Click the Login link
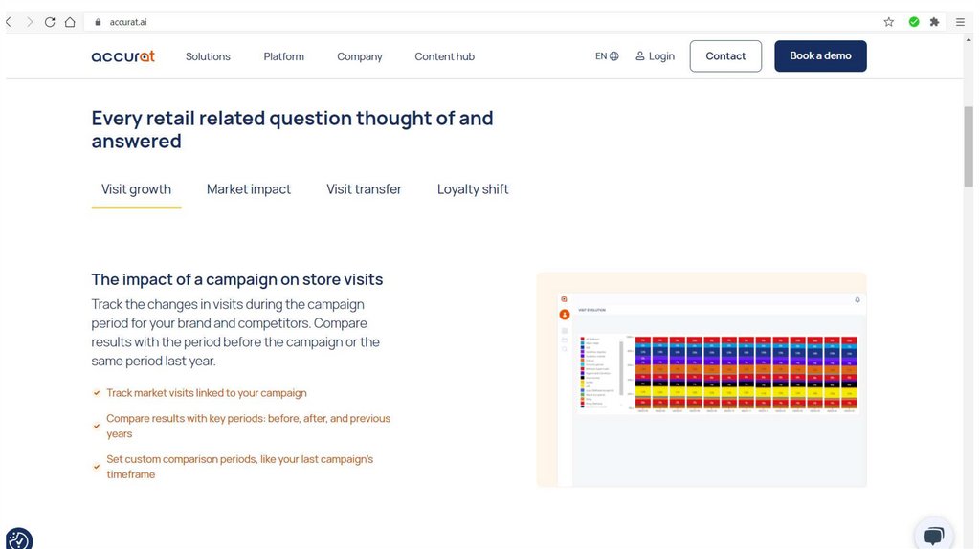 point(656,56)
